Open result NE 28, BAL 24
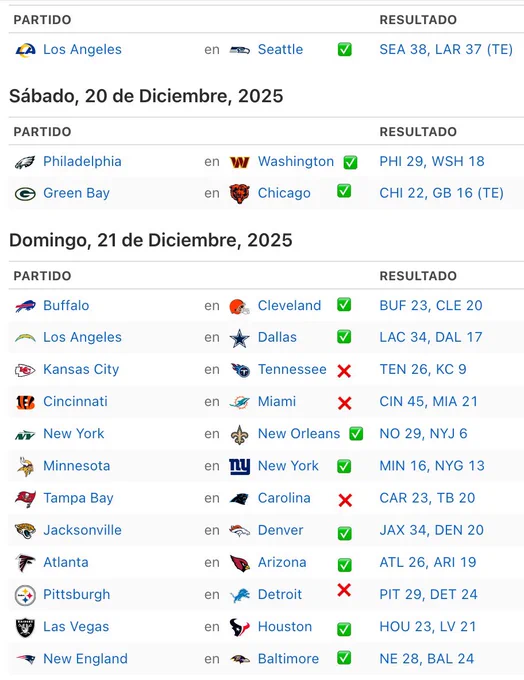 tap(427, 659)
